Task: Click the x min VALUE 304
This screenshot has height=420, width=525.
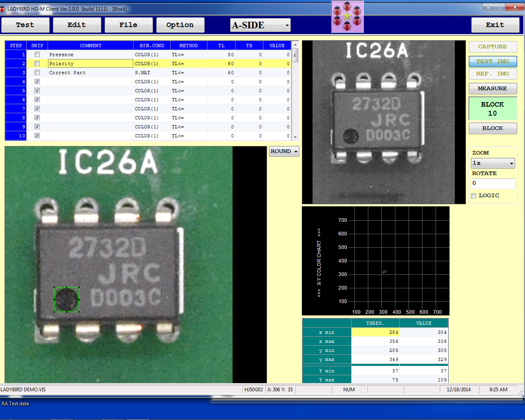Action: 424,332
